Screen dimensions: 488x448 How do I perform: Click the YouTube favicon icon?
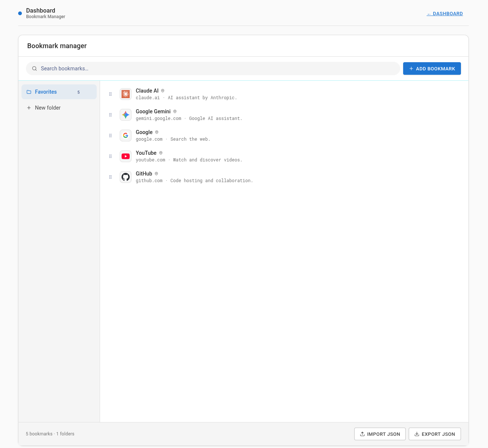tap(126, 156)
